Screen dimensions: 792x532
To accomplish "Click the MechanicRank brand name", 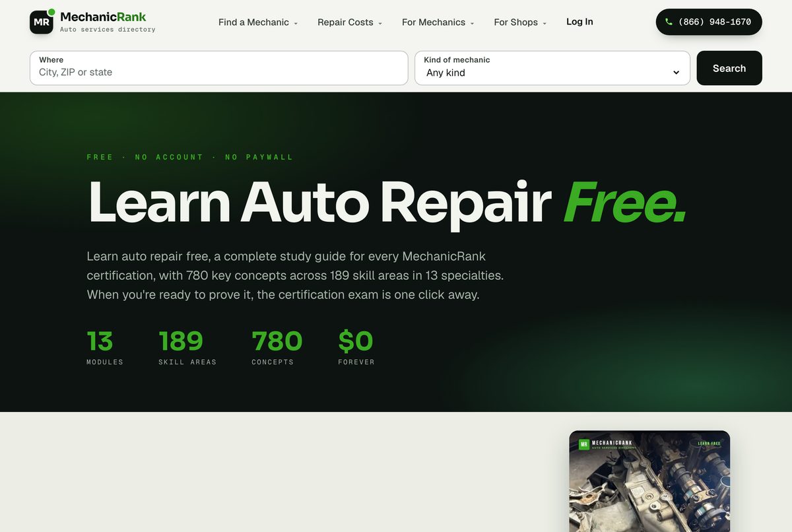I will coord(103,17).
